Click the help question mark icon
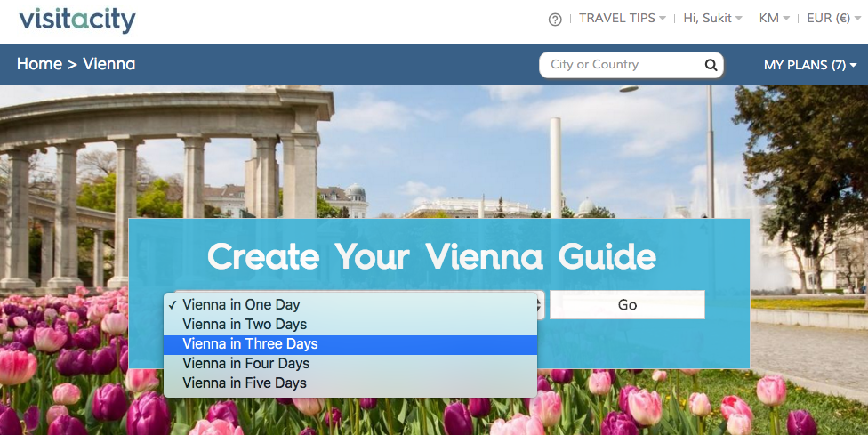868x435 pixels. pos(555,20)
